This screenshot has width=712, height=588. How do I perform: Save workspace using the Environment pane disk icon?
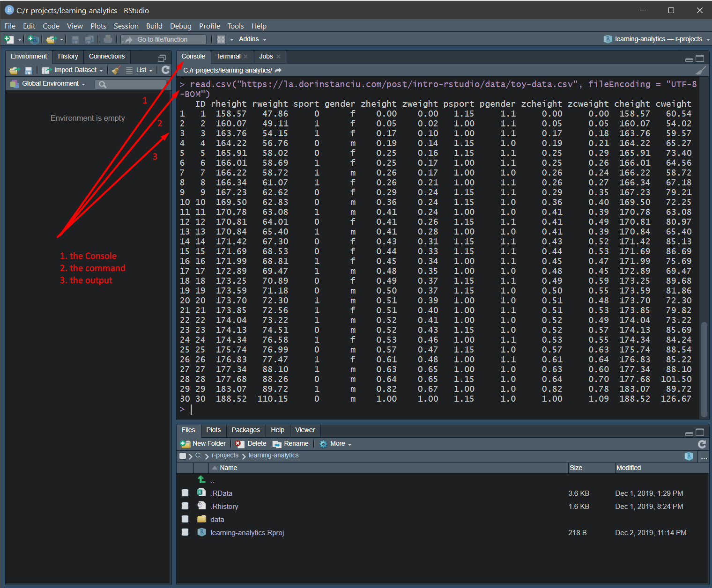[x=28, y=70]
